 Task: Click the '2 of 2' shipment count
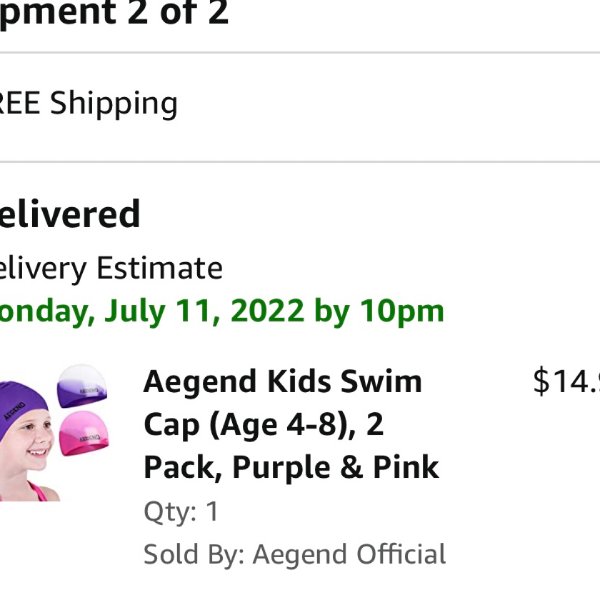click(x=178, y=12)
